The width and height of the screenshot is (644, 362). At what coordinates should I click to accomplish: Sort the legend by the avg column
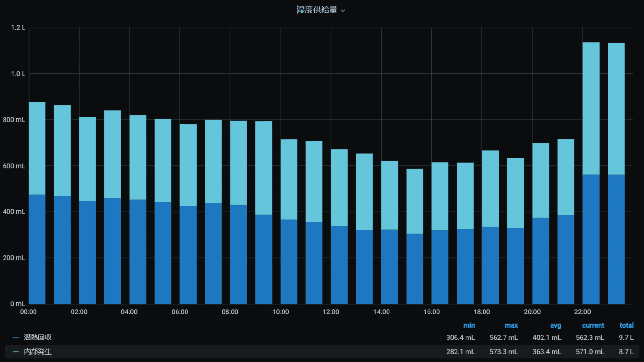[555, 325]
